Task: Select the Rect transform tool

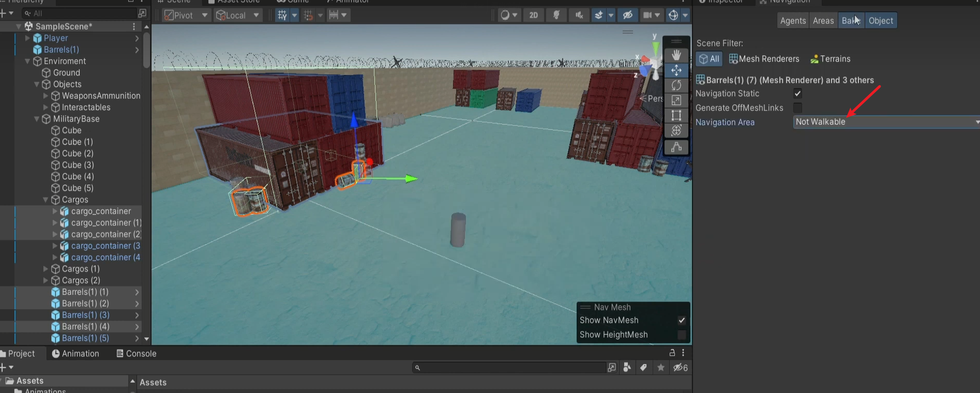Action: 676,115
